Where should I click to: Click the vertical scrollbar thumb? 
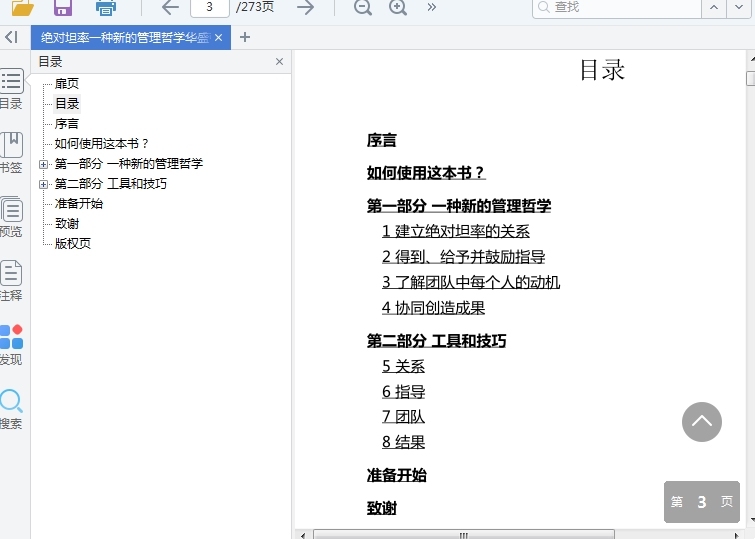pos(751,78)
